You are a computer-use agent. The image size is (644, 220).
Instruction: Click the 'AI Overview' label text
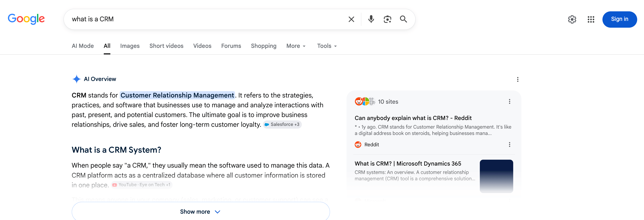[100, 79]
